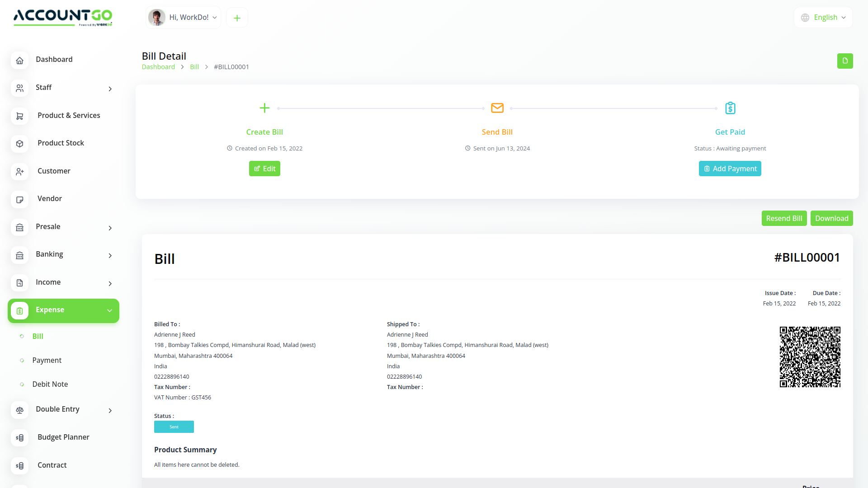Viewport: 868px width, 488px height.
Task: Open the Debit Note submenu item
Action: tap(50, 384)
